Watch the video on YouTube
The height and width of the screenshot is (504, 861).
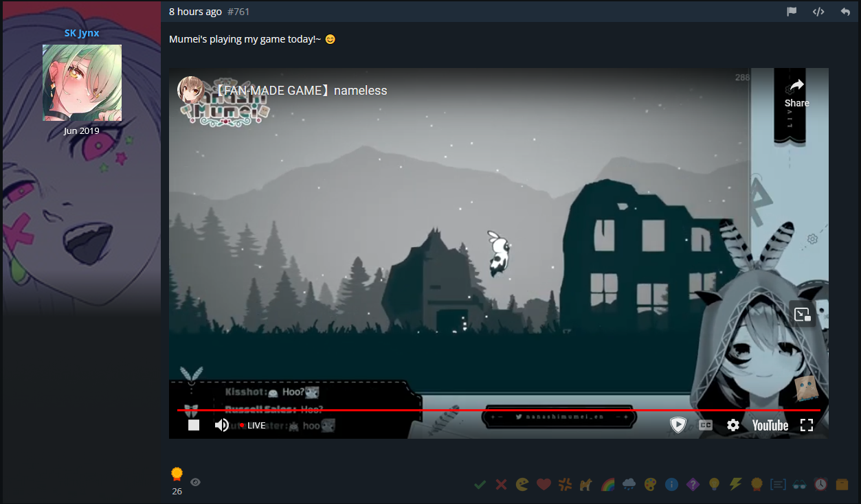(x=770, y=425)
